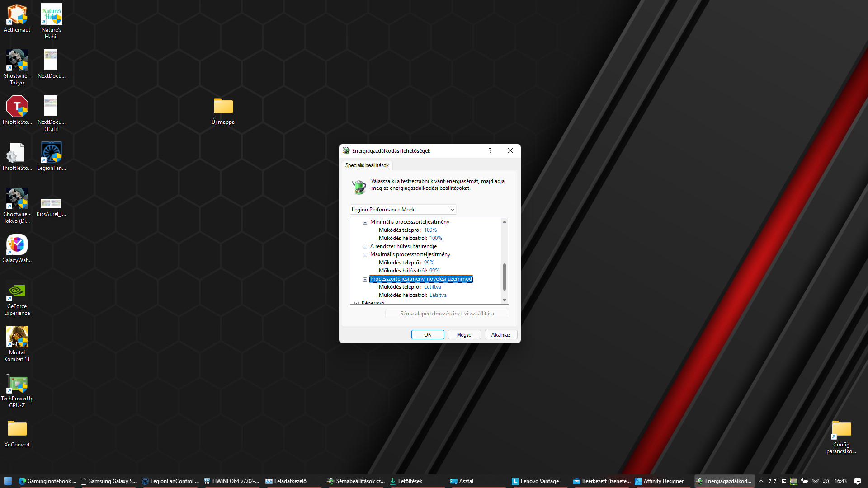
Task: Switch to Samsung Galaxy S... taskbar item
Action: [108, 481]
